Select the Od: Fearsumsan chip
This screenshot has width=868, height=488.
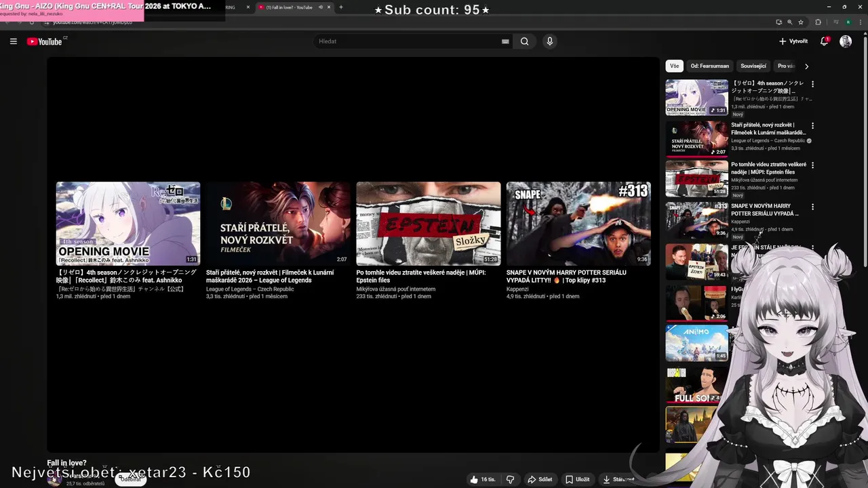pos(710,66)
